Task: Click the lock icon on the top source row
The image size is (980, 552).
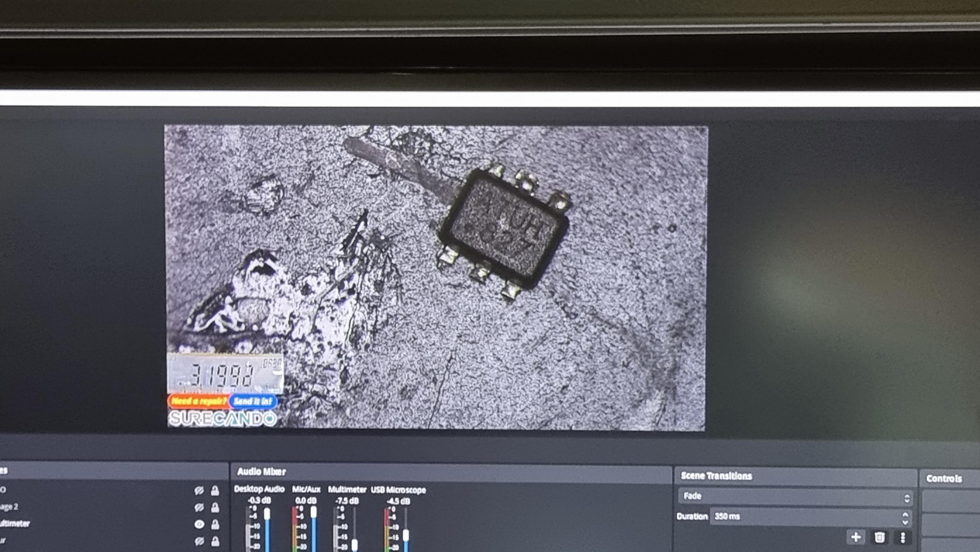Action: pyautogui.click(x=215, y=491)
